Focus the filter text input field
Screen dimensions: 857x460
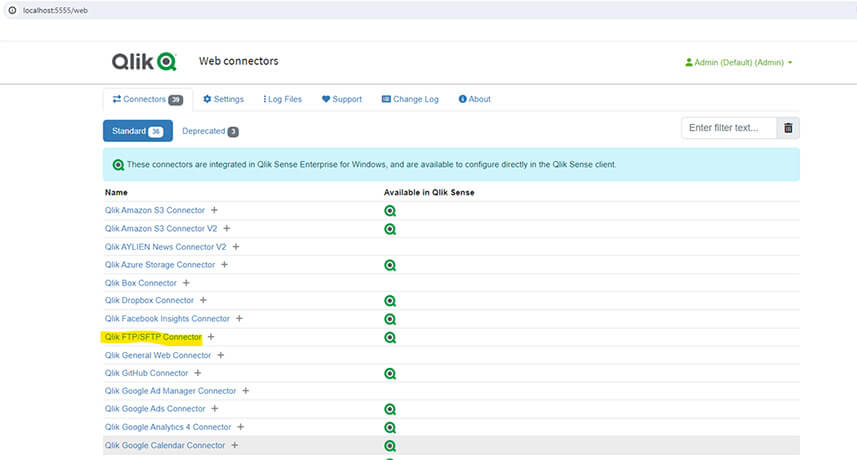click(729, 128)
